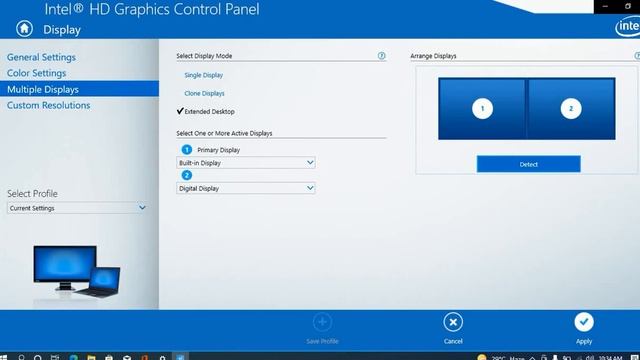Open Custom Resolutions section

pos(48,105)
